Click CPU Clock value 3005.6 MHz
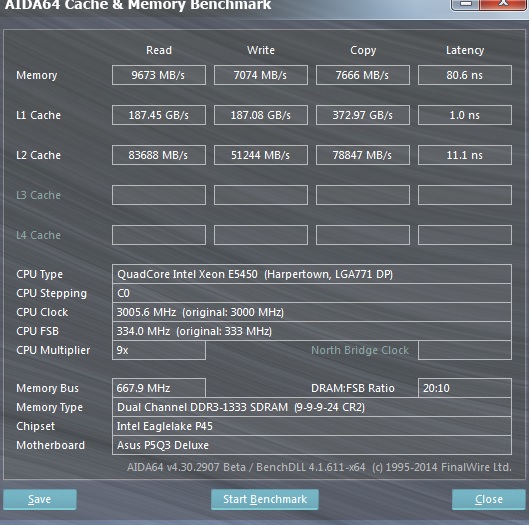 [312, 312]
